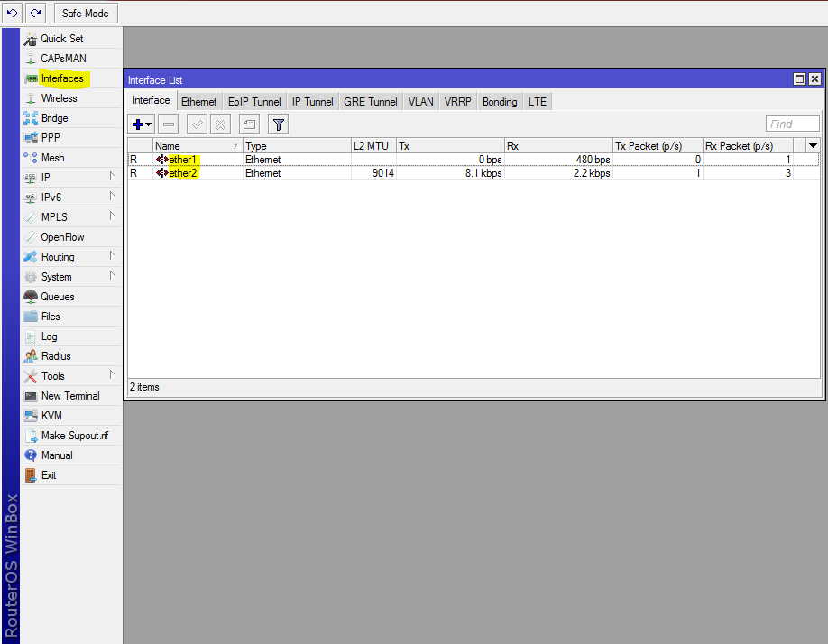This screenshot has width=828, height=644.
Task: Switch to the LTE tab
Action: [538, 101]
